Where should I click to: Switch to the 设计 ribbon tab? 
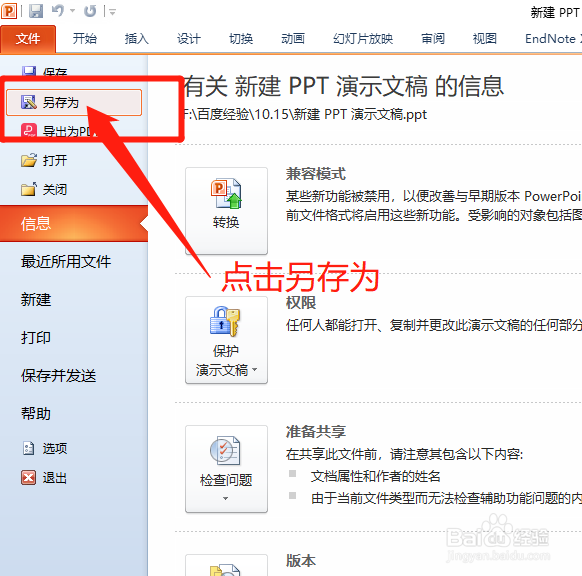click(x=189, y=39)
